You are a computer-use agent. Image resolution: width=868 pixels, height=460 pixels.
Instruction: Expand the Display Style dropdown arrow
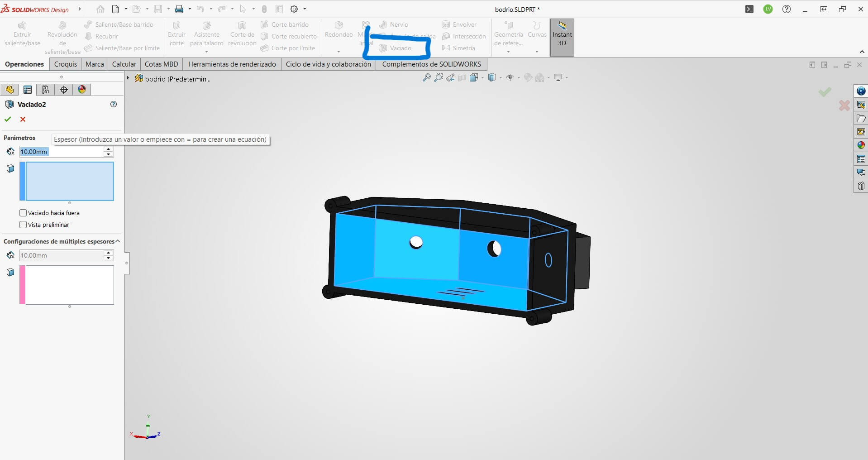tap(501, 78)
